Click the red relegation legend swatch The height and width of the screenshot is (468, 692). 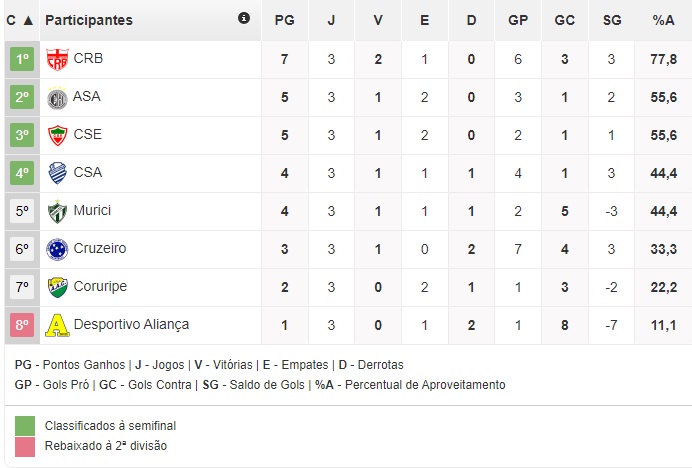25,446
